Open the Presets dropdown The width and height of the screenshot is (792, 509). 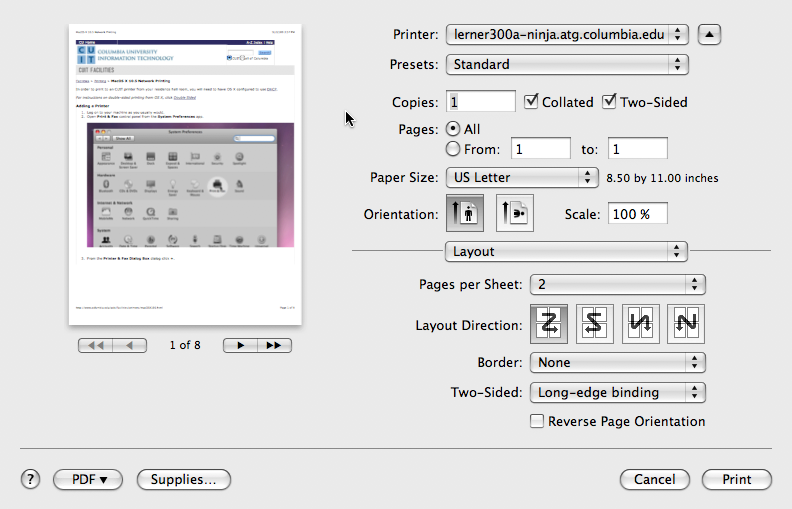coord(567,64)
